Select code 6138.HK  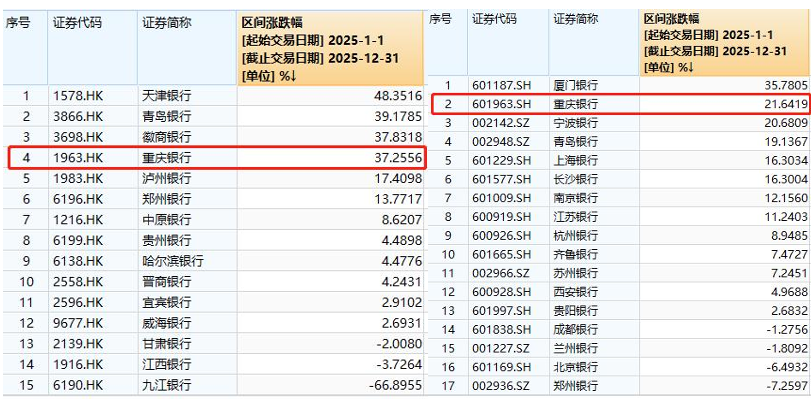(x=78, y=261)
